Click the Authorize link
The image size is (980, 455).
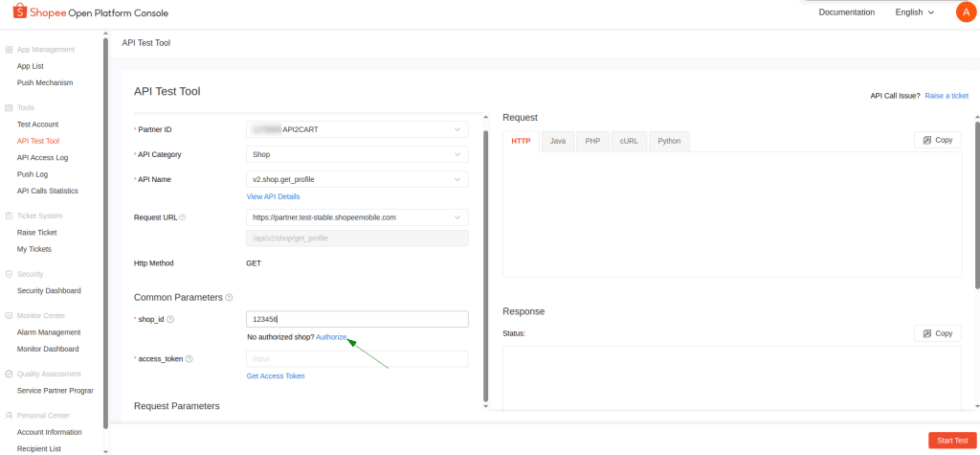[x=331, y=337]
